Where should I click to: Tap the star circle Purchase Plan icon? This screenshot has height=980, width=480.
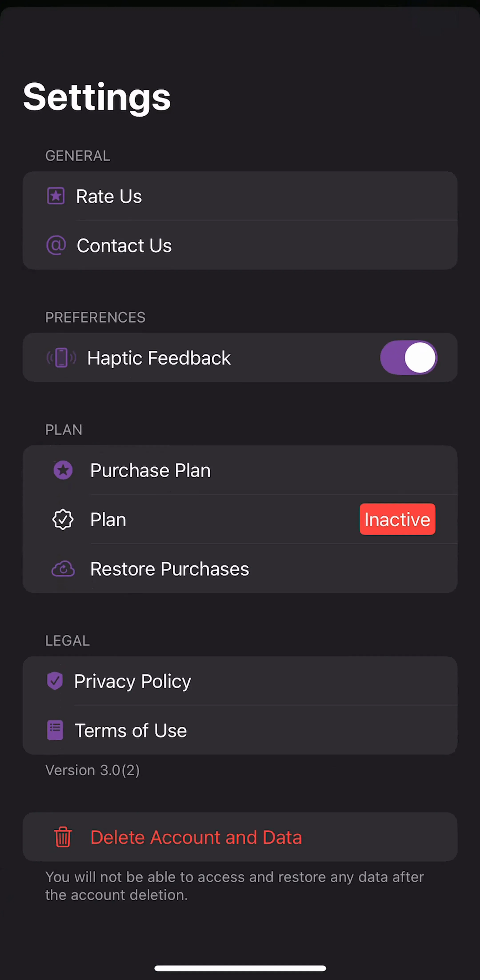[63, 470]
